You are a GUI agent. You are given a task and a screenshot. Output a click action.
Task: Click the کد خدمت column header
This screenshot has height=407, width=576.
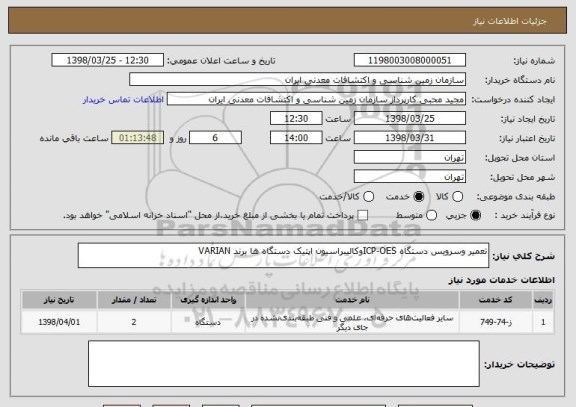point(496,300)
